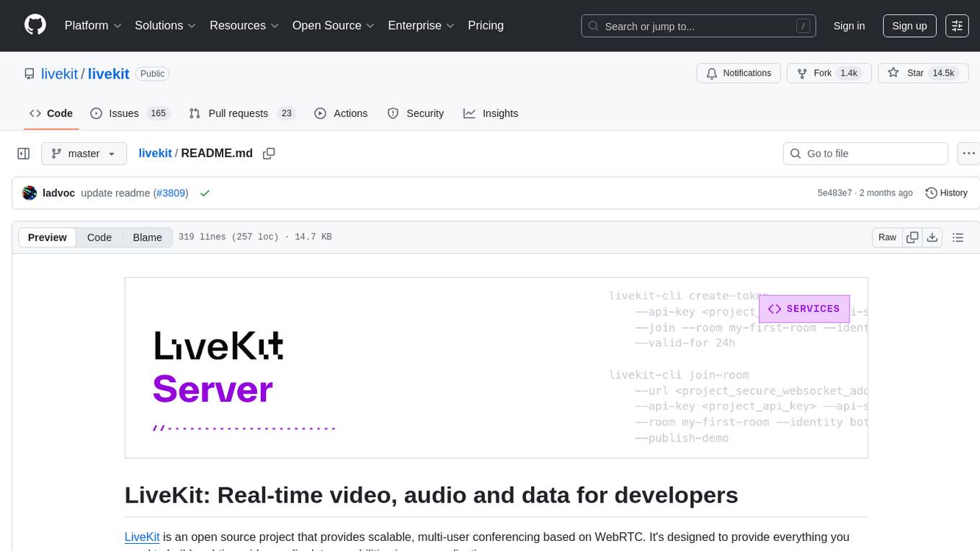Click the 165 issues counter
Viewport: 980px width, 551px height.
[158, 113]
